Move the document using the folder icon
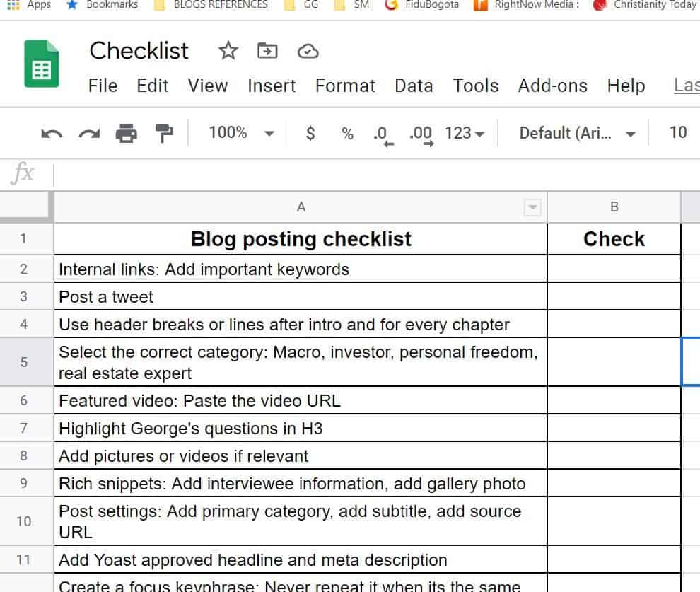 coord(267,51)
